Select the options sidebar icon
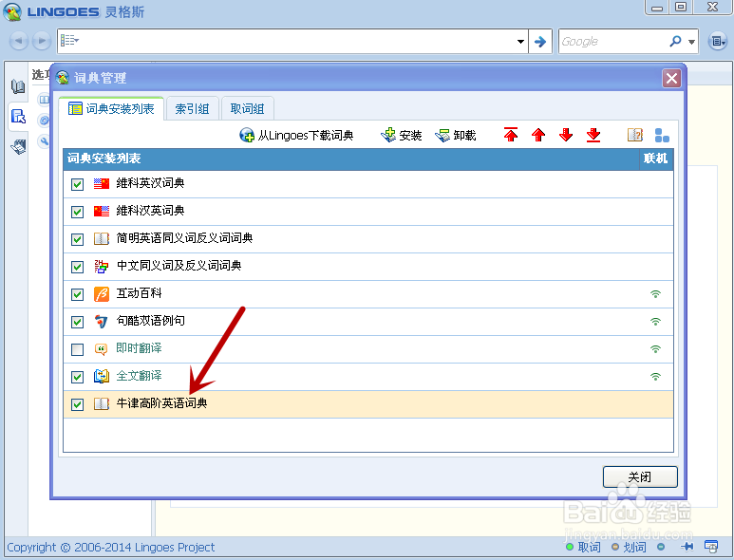The width and height of the screenshot is (734, 560). 18,116
